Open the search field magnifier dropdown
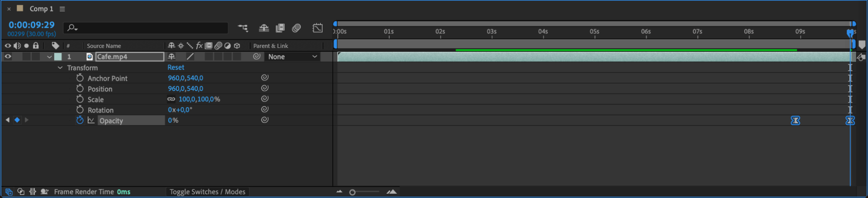This screenshot has height=198, width=868. click(72, 28)
